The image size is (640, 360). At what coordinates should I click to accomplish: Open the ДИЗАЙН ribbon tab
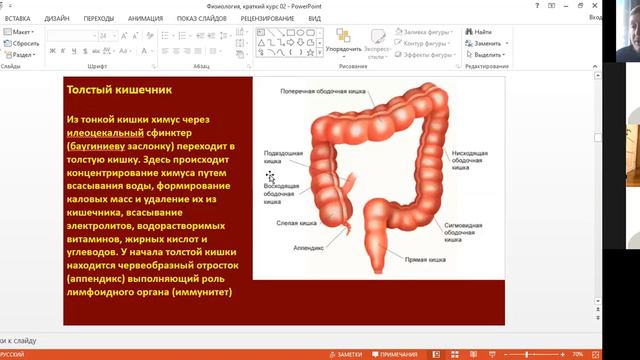57,18
